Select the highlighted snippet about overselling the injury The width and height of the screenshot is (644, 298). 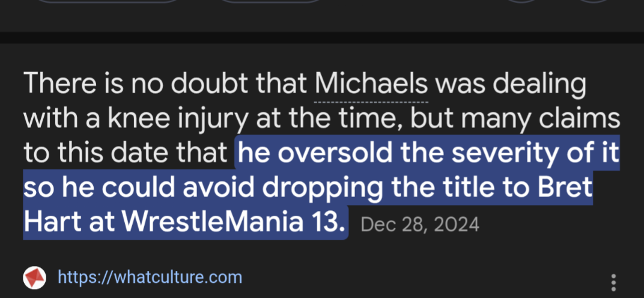pyautogui.click(x=321, y=187)
